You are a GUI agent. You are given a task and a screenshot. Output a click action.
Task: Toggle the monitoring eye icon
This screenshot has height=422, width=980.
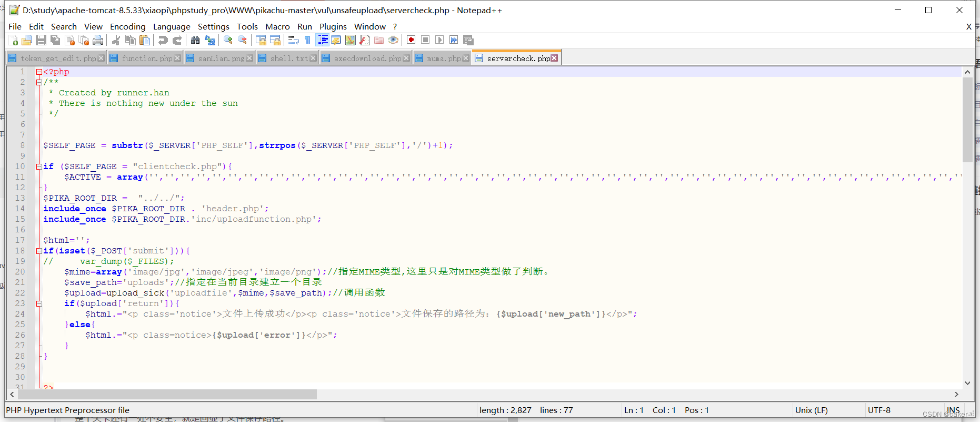[393, 40]
